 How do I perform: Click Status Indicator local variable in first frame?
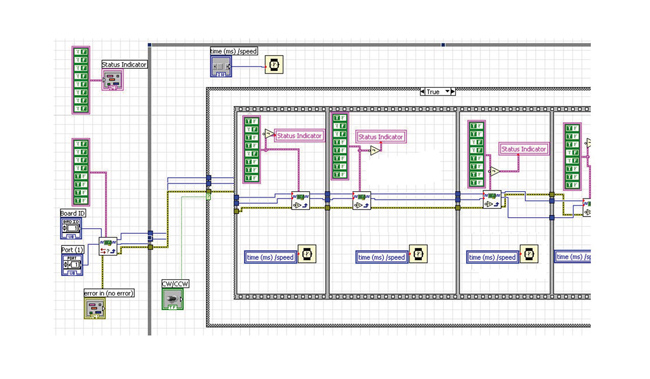[x=299, y=136]
